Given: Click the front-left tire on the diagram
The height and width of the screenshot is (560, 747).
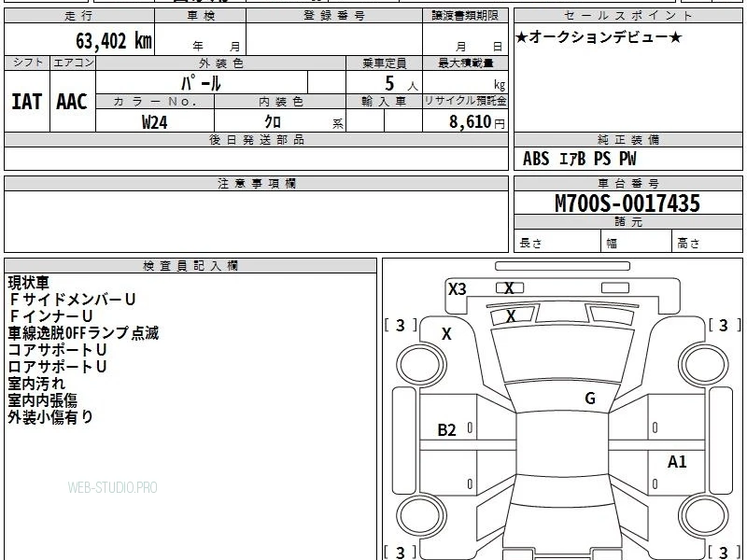Looking at the screenshot, I should pos(422,365).
